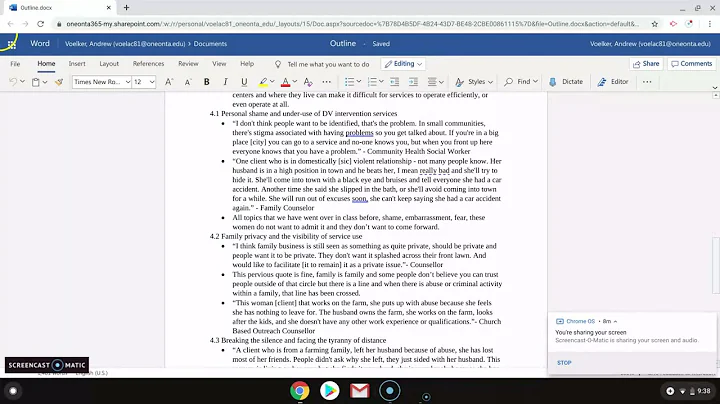Bookmark this page star icon
The height and width of the screenshot is (404, 720).
click(x=655, y=24)
